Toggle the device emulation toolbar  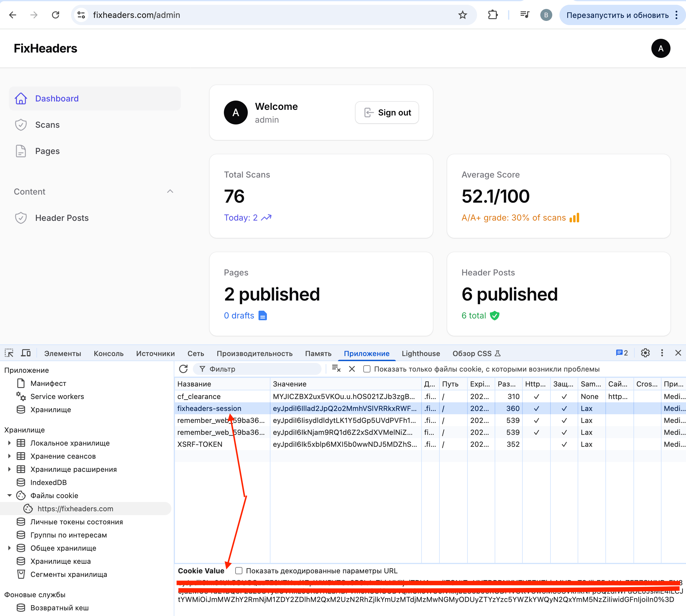click(25, 353)
